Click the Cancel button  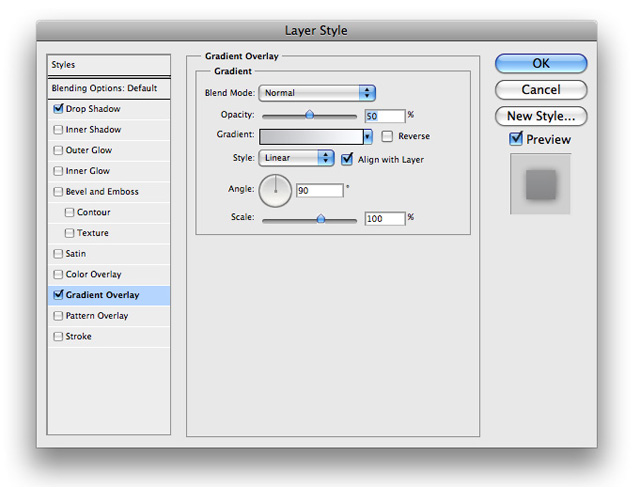click(541, 90)
